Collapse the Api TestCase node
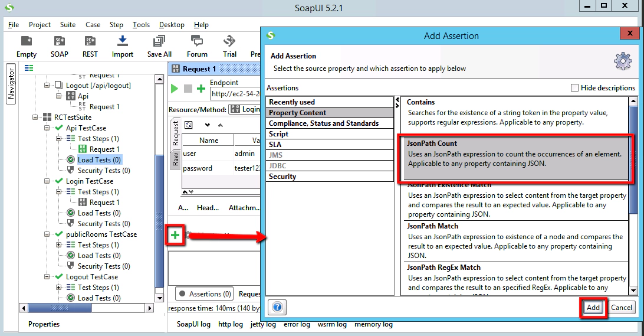Screen dimensions: 644x336 tap(47, 128)
